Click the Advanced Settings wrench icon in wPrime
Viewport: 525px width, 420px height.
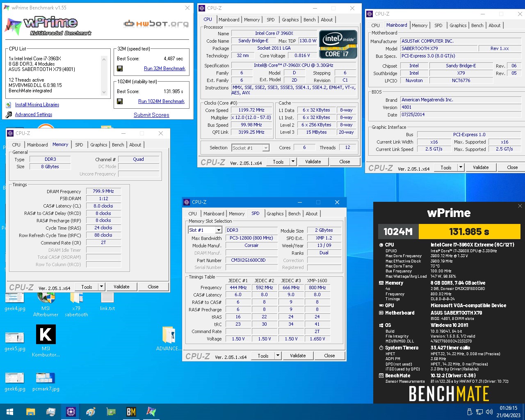tap(9, 115)
